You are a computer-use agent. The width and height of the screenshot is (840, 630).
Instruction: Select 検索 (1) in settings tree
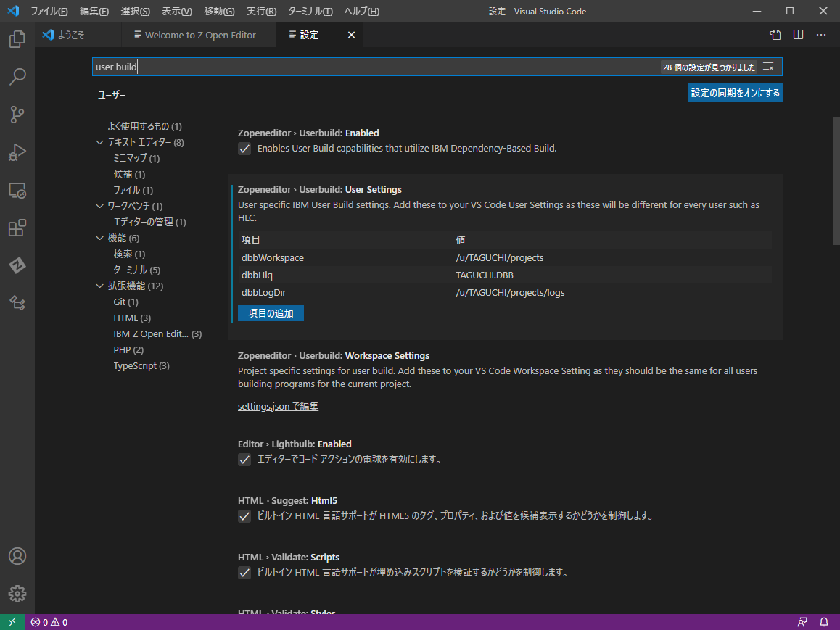[x=129, y=254]
